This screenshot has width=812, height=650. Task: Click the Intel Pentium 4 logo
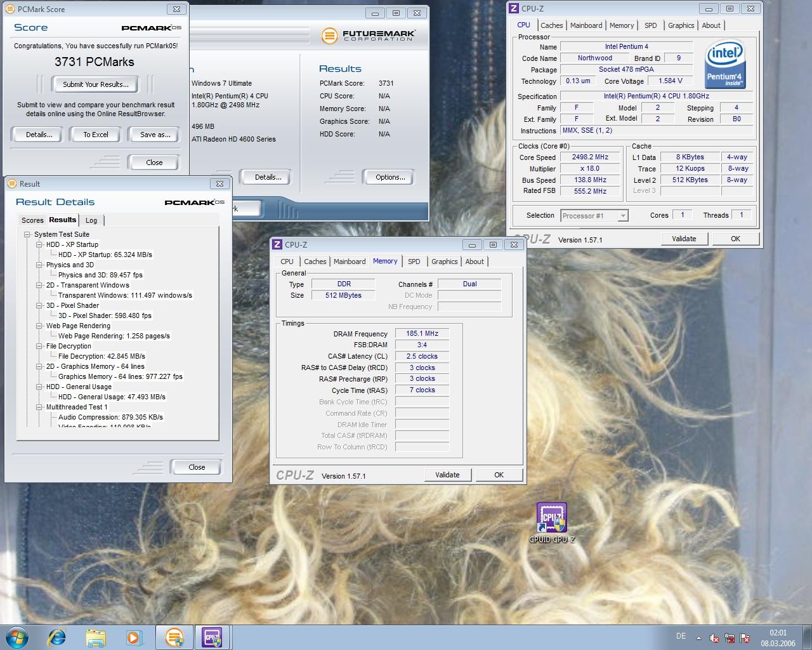725,65
